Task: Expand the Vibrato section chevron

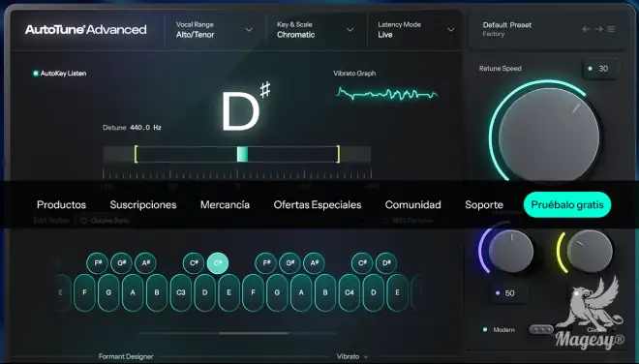Action: pos(366,356)
